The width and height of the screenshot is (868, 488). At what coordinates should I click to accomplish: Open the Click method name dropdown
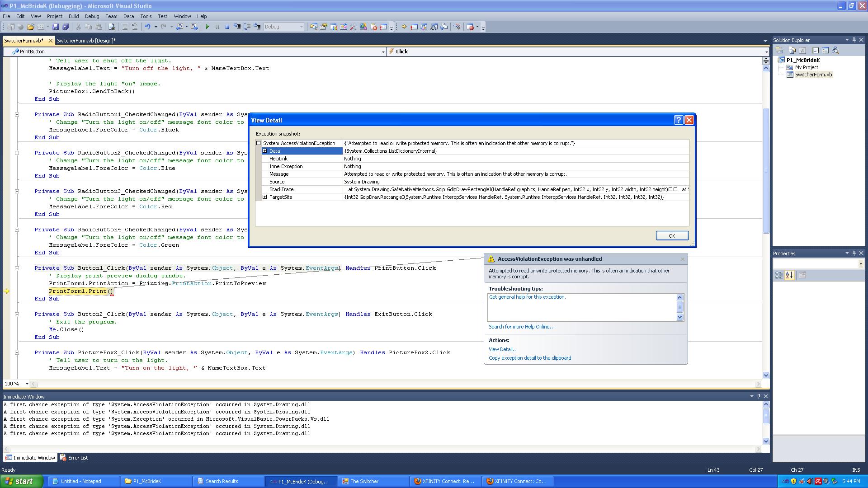(766, 52)
